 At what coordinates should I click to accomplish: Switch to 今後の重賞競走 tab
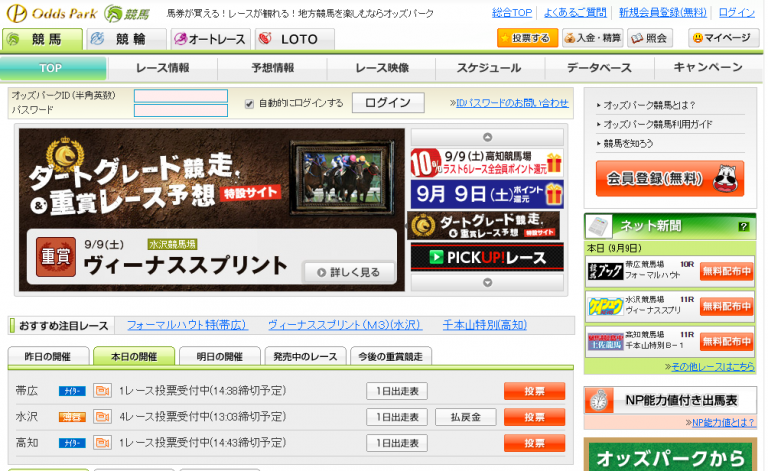click(390, 356)
